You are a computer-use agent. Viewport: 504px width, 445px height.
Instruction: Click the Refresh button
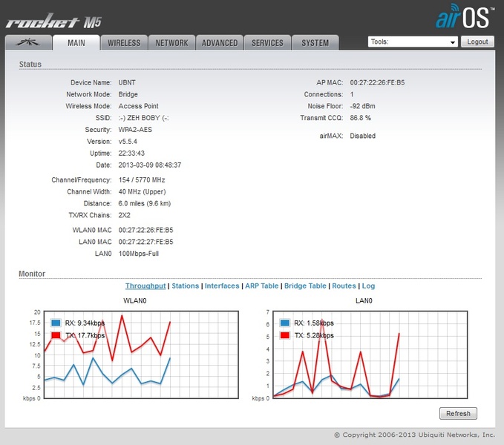click(458, 413)
